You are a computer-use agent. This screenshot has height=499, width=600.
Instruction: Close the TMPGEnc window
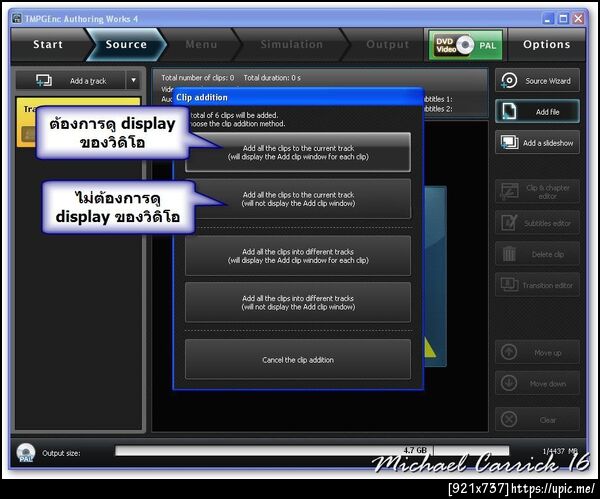click(579, 18)
